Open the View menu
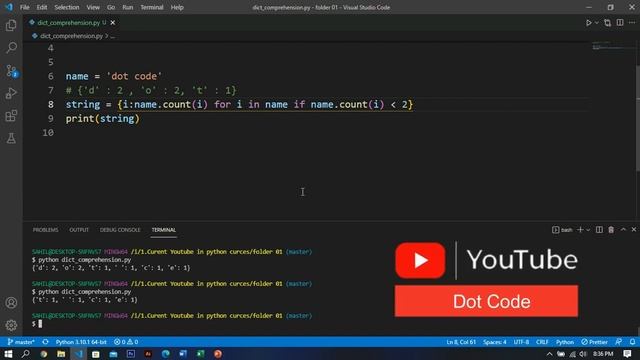This screenshot has width=640, height=360. click(x=93, y=7)
